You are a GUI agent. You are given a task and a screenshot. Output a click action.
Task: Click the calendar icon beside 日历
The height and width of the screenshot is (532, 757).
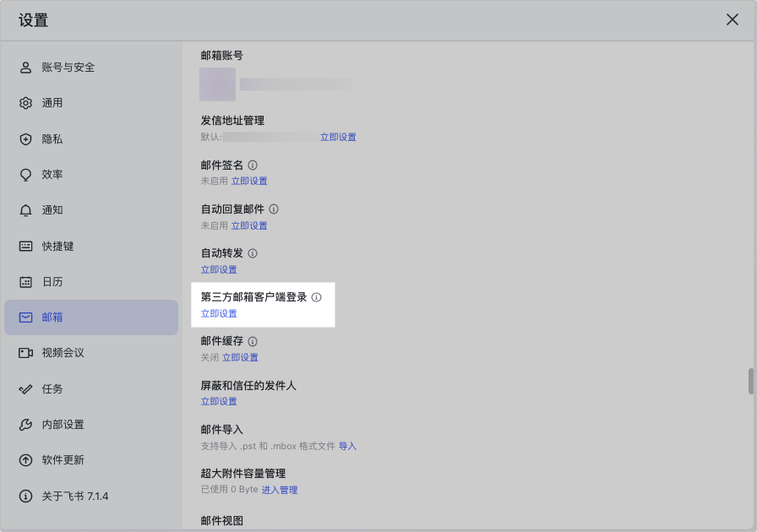[25, 282]
